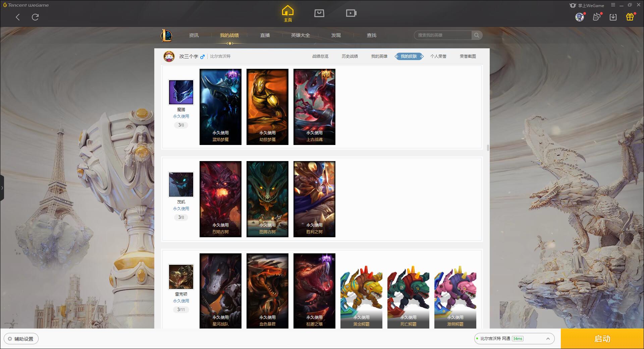Image resolution: width=644 pixels, height=349 pixels.
Task: Click the League of Legends logo icon
Action: (x=166, y=35)
